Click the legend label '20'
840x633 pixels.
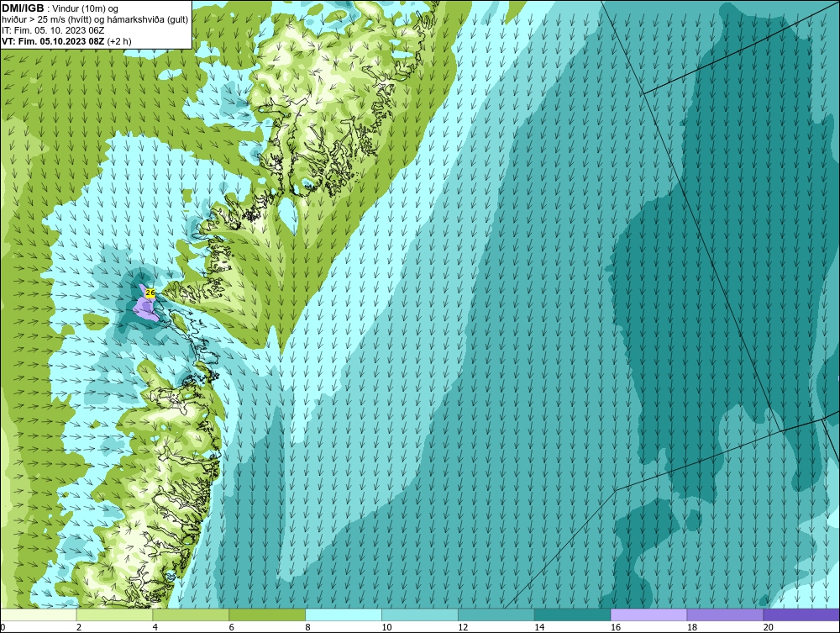[769, 627]
